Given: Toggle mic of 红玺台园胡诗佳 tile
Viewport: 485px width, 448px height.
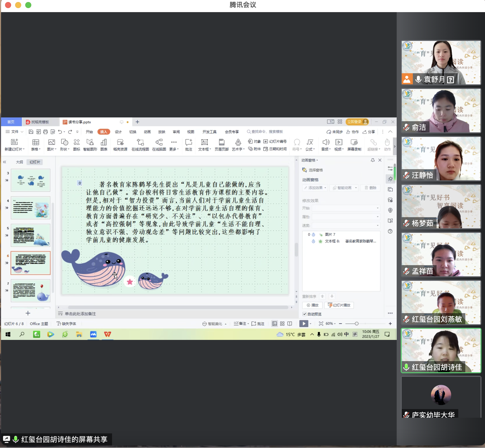Looking at the screenshot, I should pyautogui.click(x=406, y=367).
